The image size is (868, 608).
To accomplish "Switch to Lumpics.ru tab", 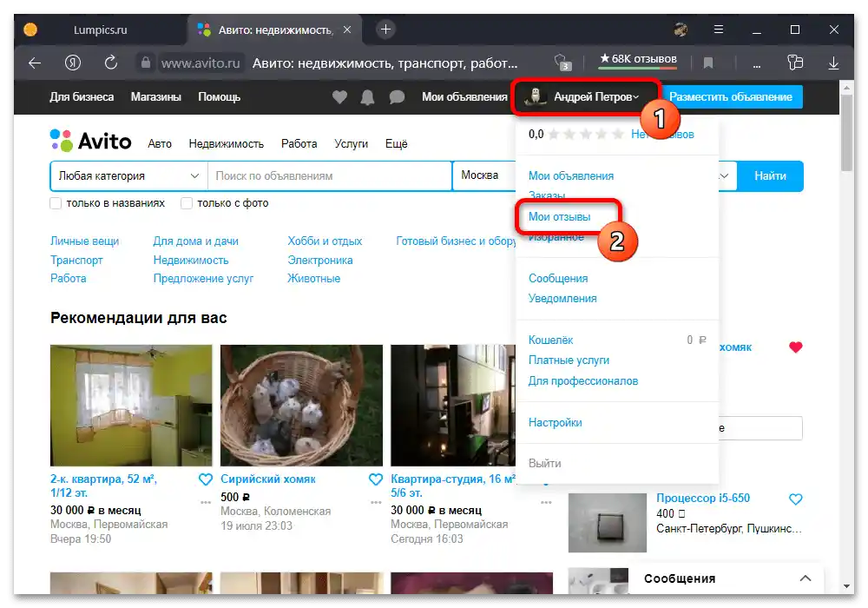I will (100, 30).
